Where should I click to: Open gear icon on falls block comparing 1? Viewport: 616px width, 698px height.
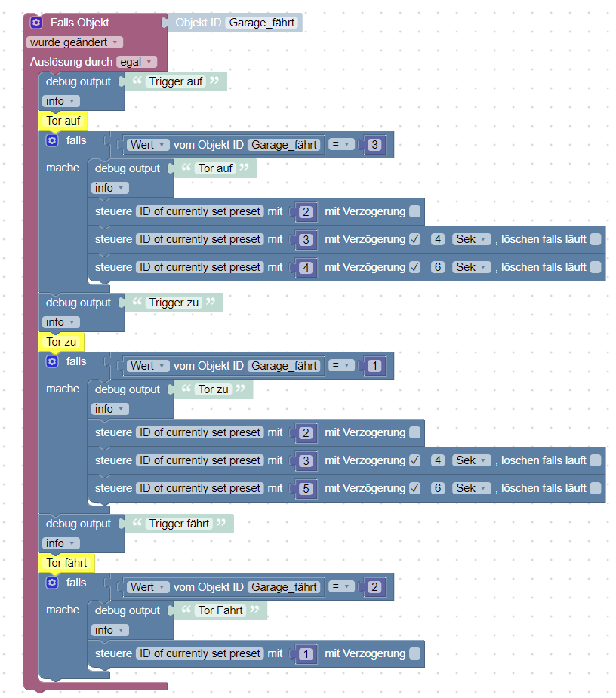pos(52,361)
